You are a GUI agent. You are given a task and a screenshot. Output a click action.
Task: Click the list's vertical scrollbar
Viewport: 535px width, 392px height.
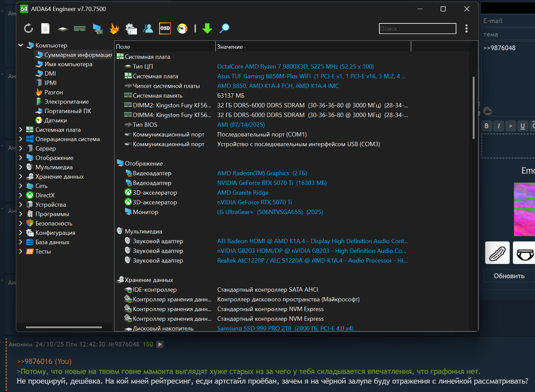[x=473, y=108]
